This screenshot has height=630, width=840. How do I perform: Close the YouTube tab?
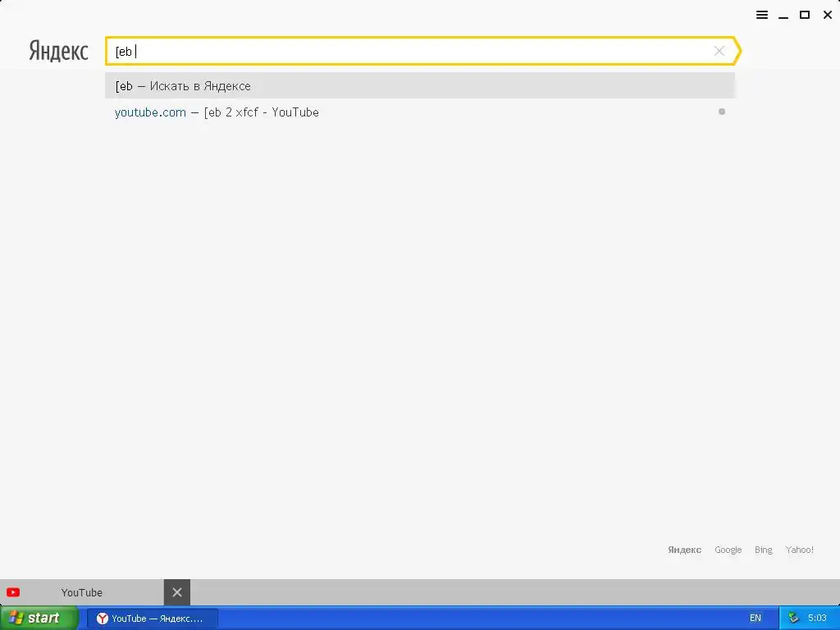pos(177,592)
